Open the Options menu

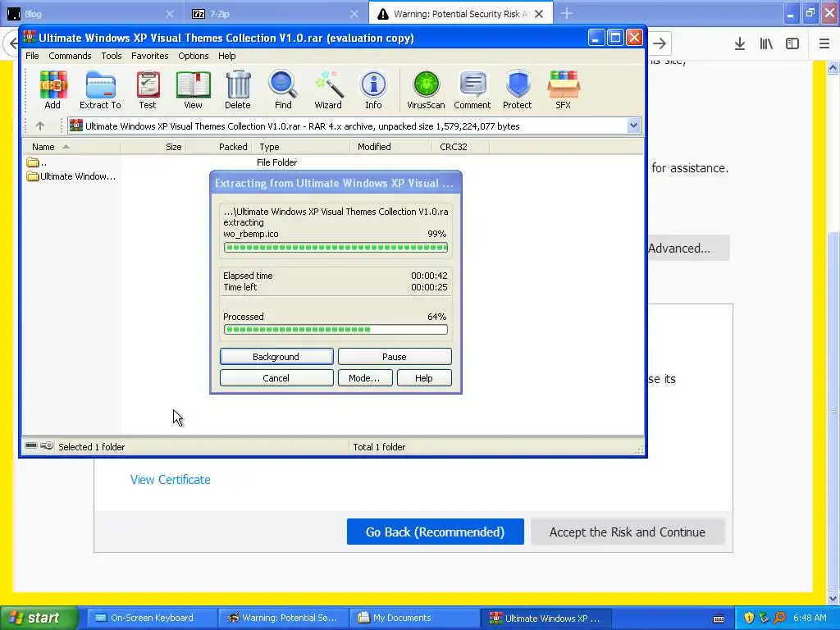194,56
